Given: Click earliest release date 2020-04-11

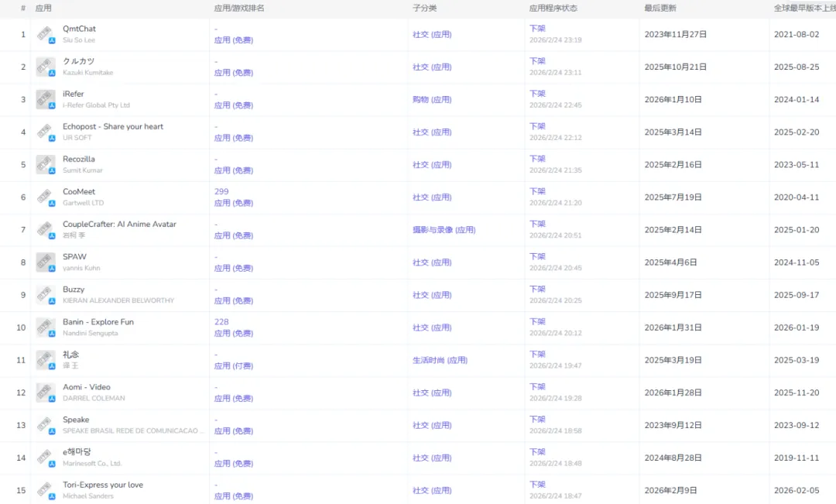Looking at the screenshot, I should [797, 197].
